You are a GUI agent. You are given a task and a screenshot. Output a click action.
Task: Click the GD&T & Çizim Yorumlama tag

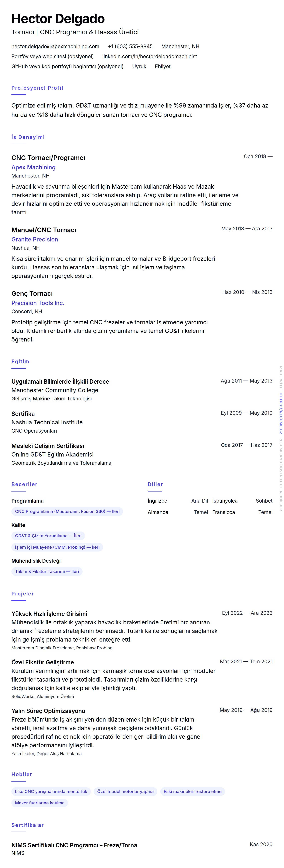click(x=48, y=536)
